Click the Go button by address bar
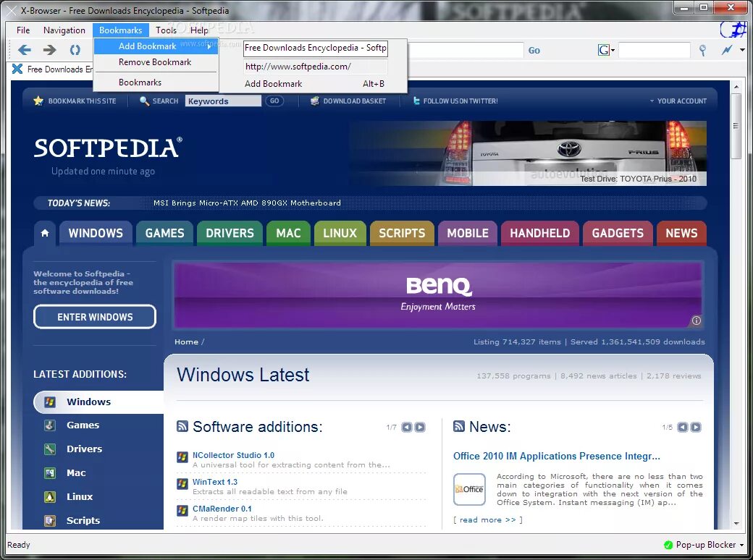Screen dimensions: 753x560 (534, 51)
